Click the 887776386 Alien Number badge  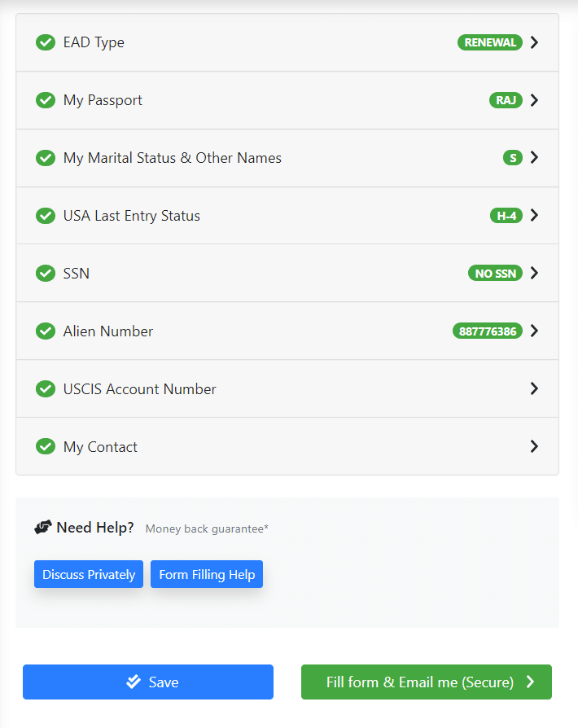tap(487, 331)
